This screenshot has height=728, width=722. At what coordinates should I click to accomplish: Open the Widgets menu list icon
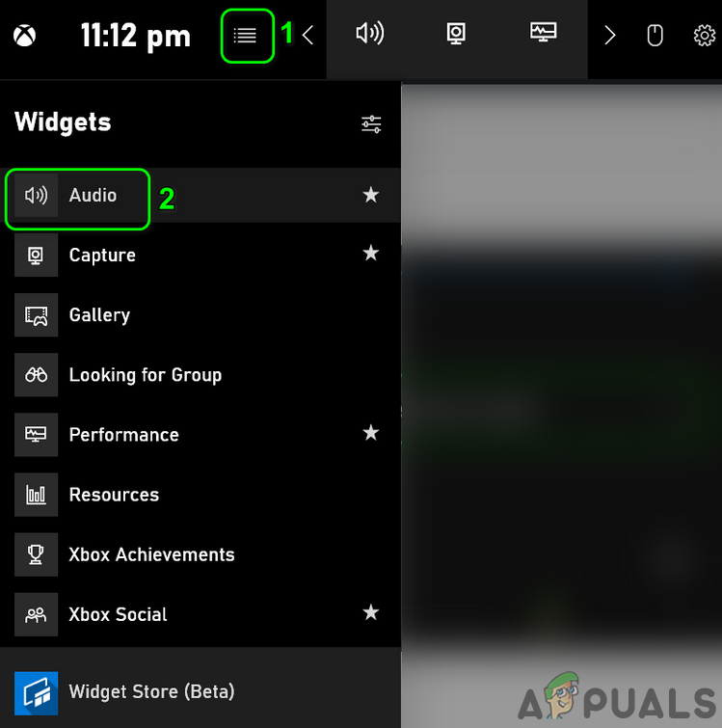245,36
